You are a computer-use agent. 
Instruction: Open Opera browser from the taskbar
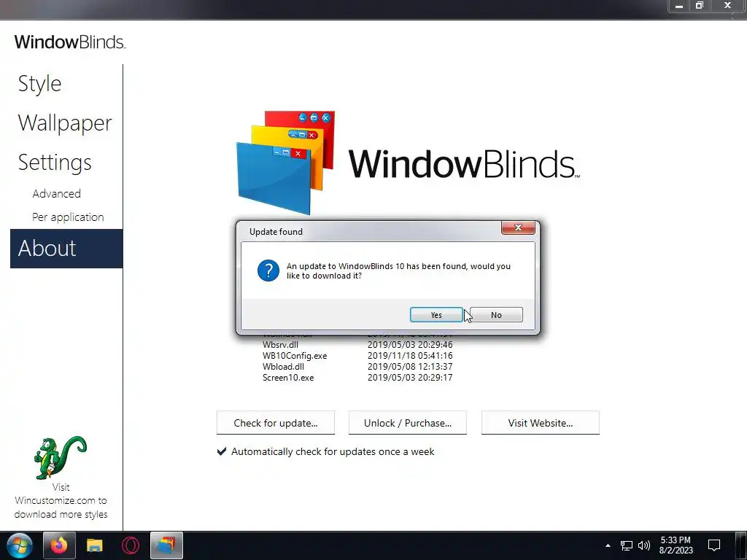click(x=131, y=545)
